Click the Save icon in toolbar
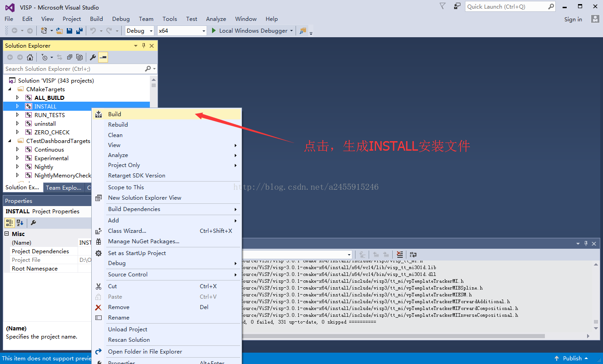The width and height of the screenshot is (603, 364). pos(69,31)
